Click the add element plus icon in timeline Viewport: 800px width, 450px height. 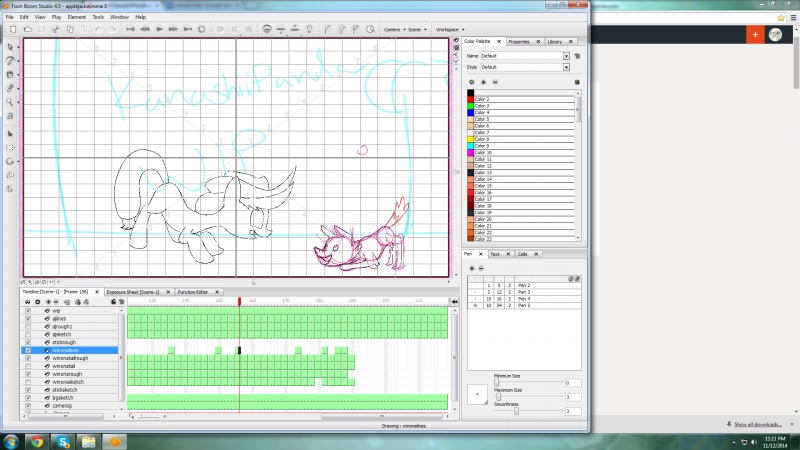[48, 302]
